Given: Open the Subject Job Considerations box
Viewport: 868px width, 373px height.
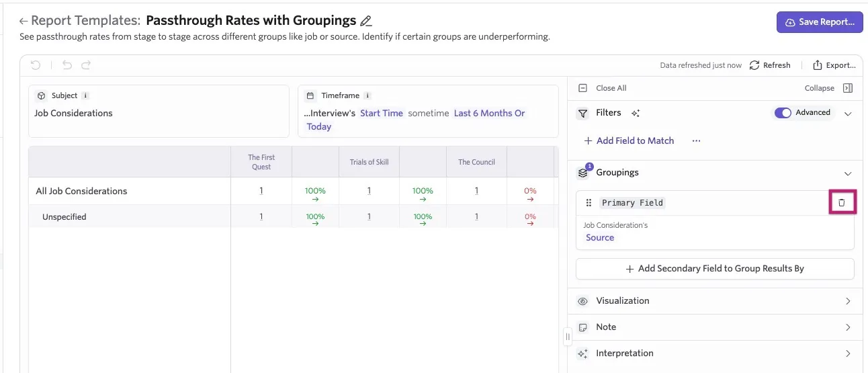Looking at the screenshot, I should [159, 111].
